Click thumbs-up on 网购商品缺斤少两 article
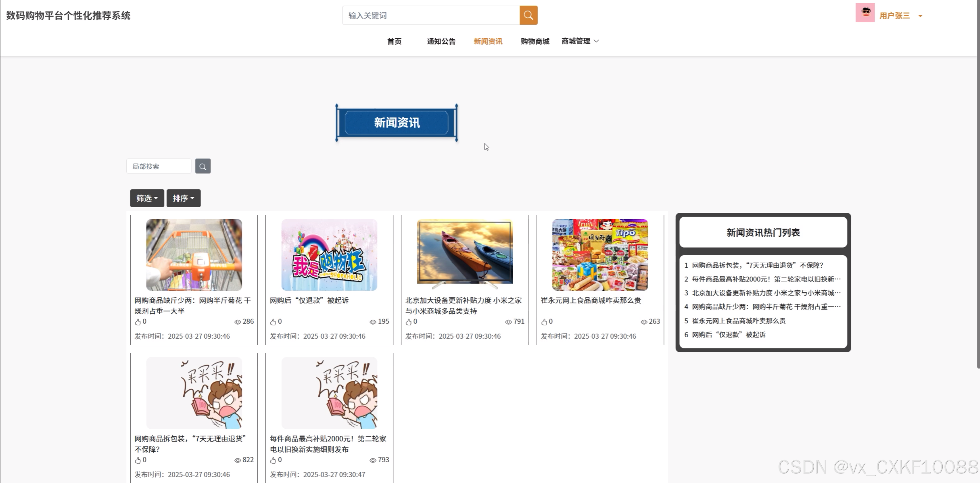This screenshot has width=980, height=483. [x=138, y=322]
